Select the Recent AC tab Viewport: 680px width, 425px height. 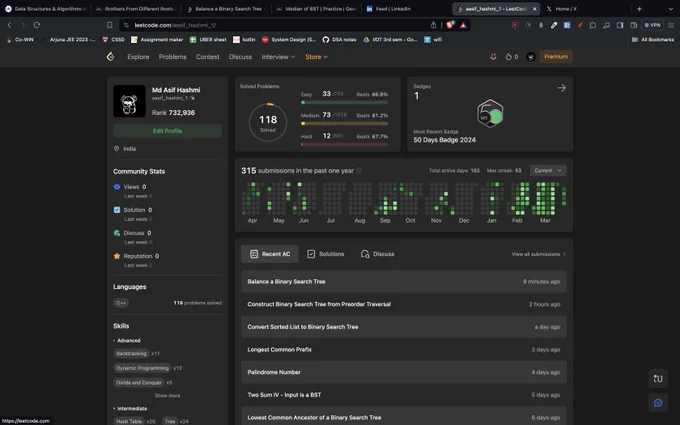coord(270,254)
